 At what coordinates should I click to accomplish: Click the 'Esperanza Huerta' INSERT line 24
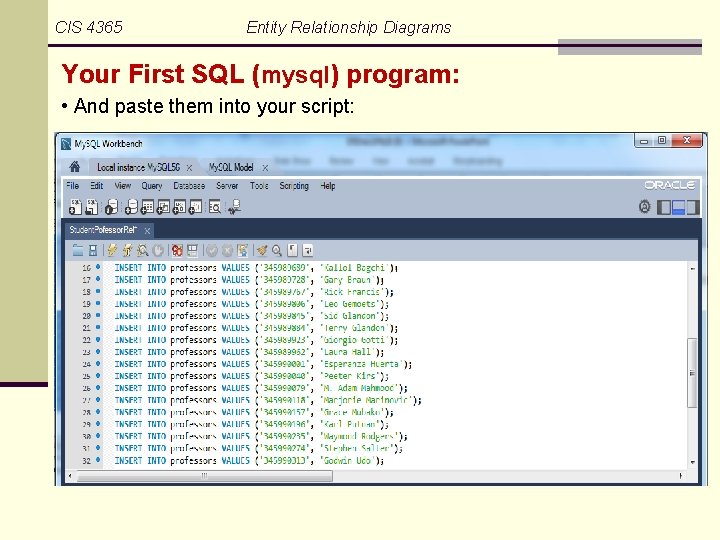coord(263,364)
